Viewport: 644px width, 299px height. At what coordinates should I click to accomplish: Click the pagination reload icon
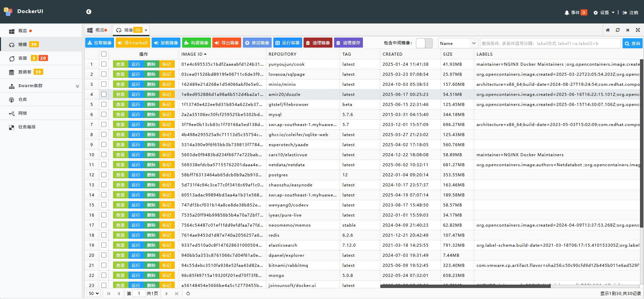188,294
